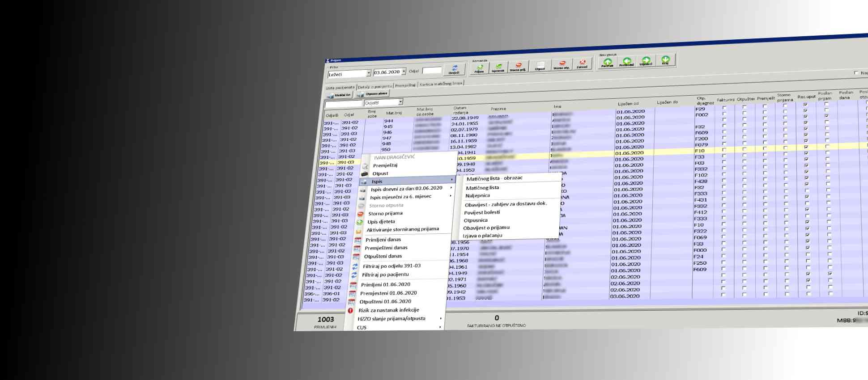Expand the OdjelB column filter combo box
Image resolution: width=868 pixels, height=380 pixels.
point(400,102)
